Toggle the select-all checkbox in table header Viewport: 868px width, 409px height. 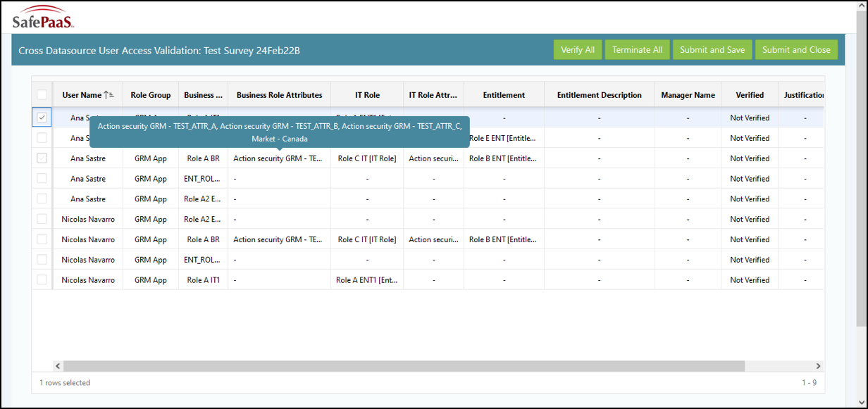(x=42, y=95)
